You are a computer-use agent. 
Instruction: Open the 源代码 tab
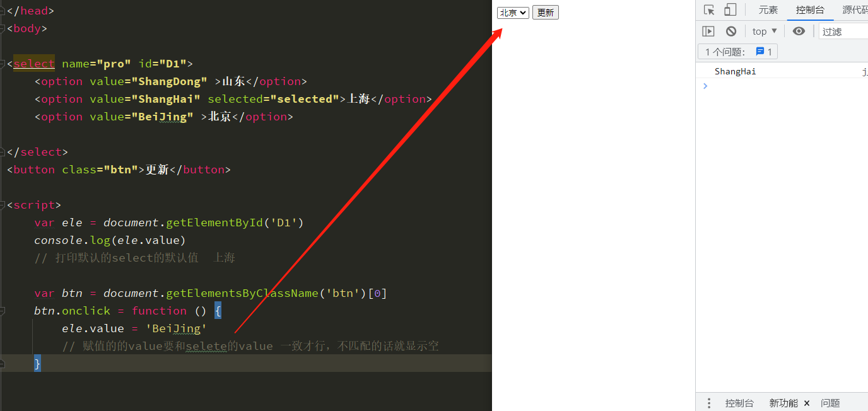(855, 10)
